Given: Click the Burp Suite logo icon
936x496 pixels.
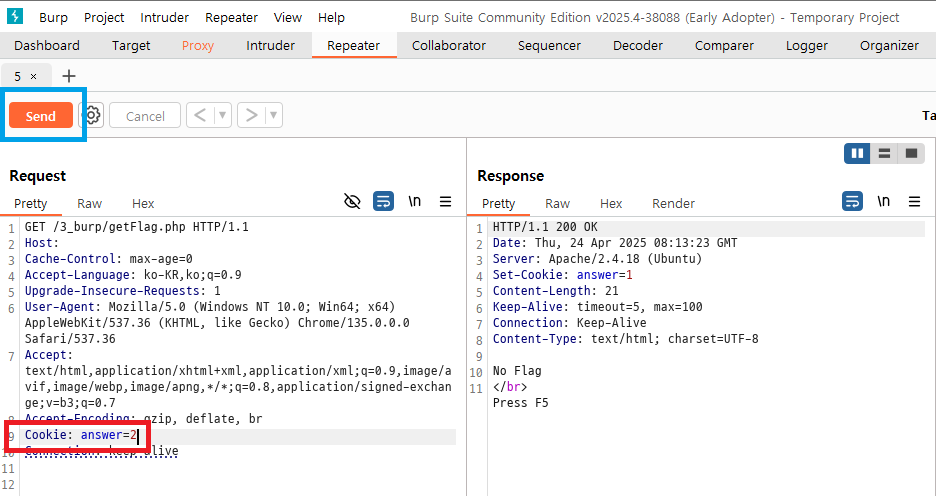Looking at the screenshot, I should (x=14, y=16).
